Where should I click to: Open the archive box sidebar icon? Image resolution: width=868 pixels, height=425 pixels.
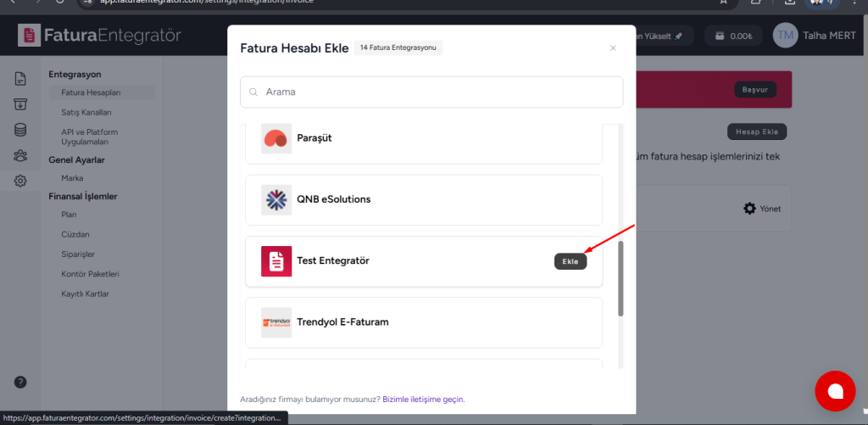click(20, 104)
